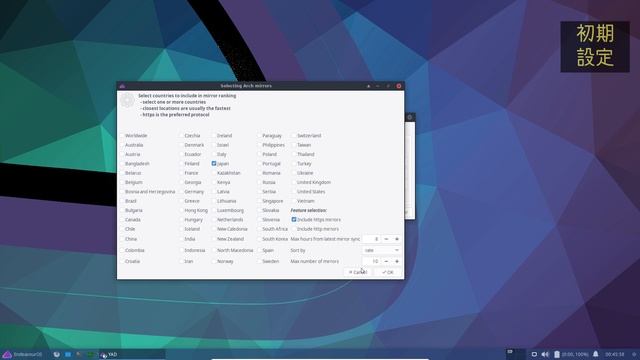Check the Thailand checkbox
Image resolution: width=640 pixels, height=360 pixels.
click(x=293, y=154)
